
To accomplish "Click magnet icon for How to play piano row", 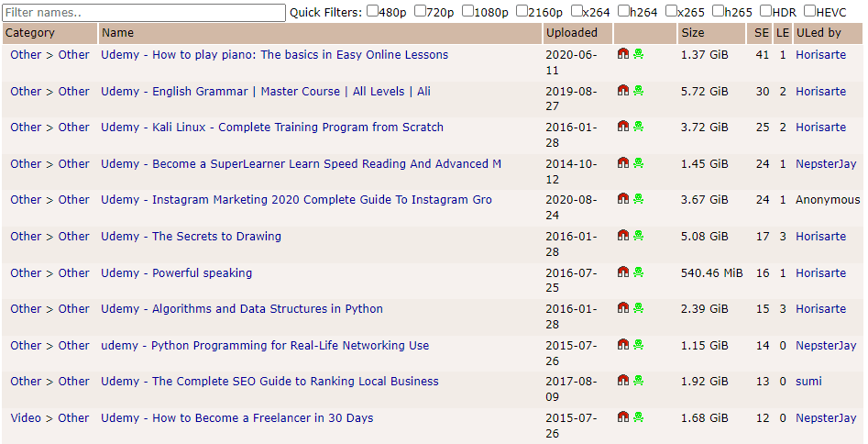I will (623, 54).
